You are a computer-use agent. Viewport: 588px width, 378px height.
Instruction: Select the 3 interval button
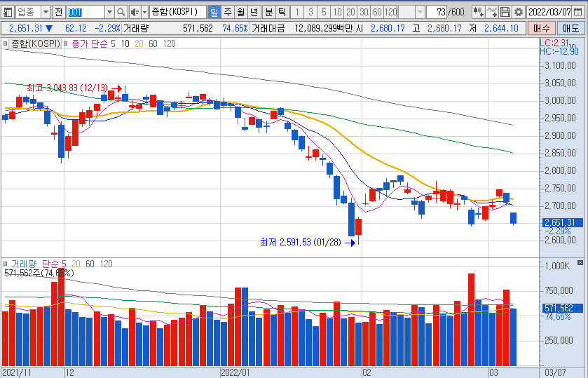point(310,12)
